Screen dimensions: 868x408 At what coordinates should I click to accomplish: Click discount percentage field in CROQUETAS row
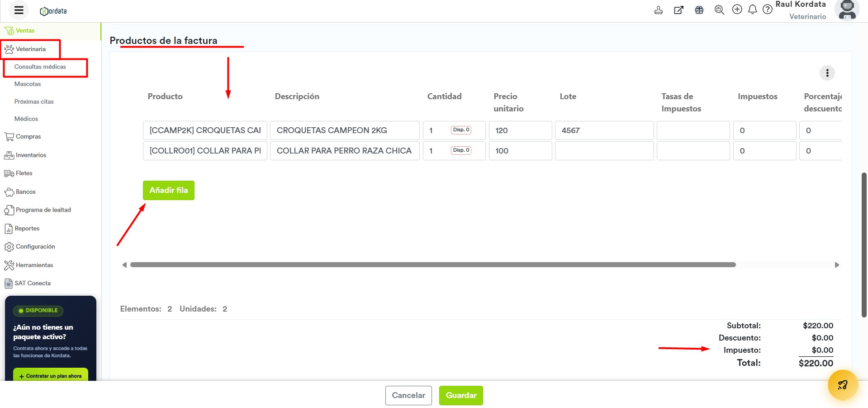(821, 130)
